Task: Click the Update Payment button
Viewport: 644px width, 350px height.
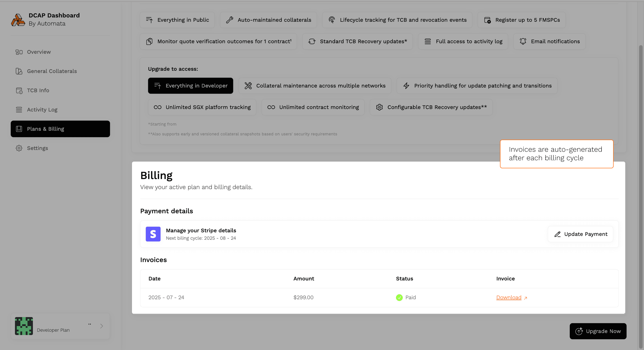Action: pos(580,234)
